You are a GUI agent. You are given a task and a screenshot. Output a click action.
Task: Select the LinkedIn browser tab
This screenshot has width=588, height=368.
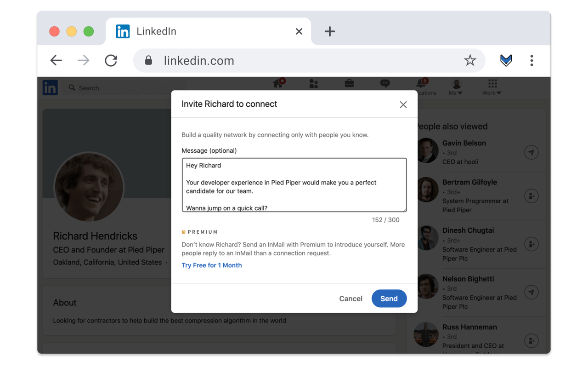click(209, 31)
